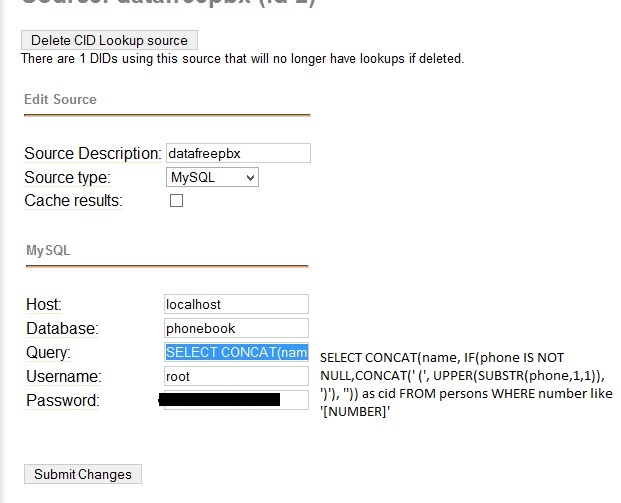Click into the Host field containing localhost
This screenshot has height=503, width=621.
pos(236,304)
